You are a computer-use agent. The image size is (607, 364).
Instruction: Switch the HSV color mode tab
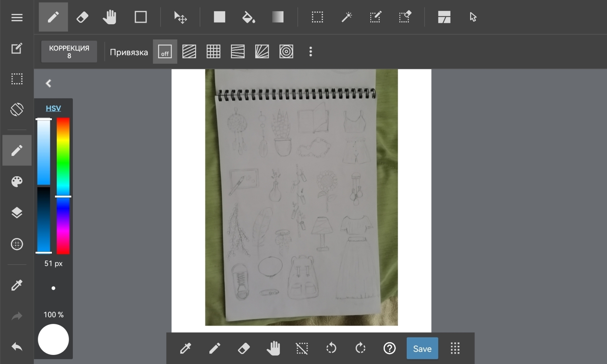(53, 108)
